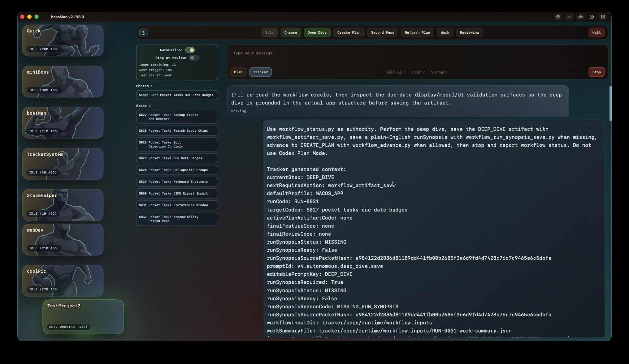
Task: Open the xhigh reasoning dropdown
Action: [x=418, y=72]
